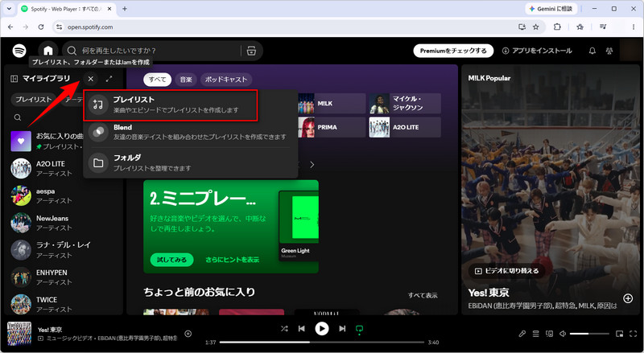Skip to next track
Screen dimensions: 644x353
pyautogui.click(x=342, y=329)
